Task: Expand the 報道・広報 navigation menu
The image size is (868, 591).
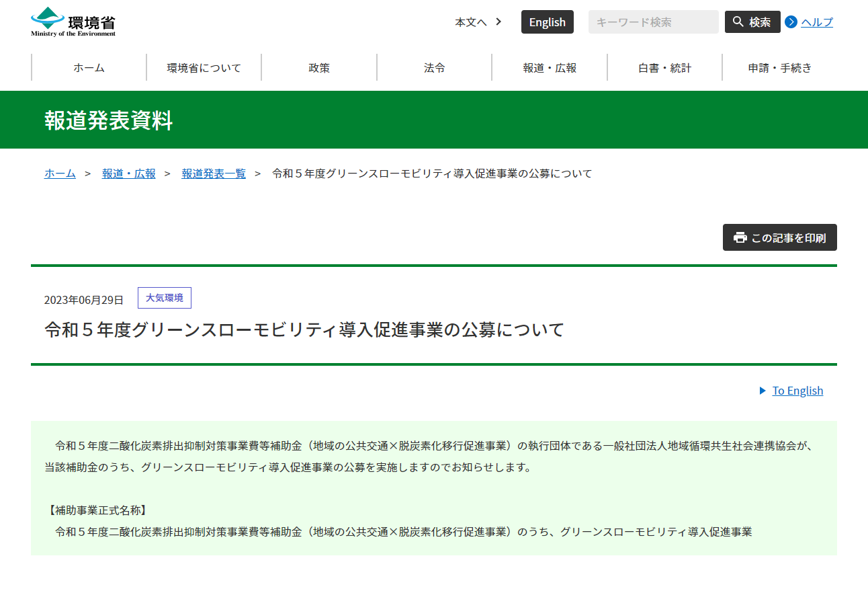Action: 550,67
